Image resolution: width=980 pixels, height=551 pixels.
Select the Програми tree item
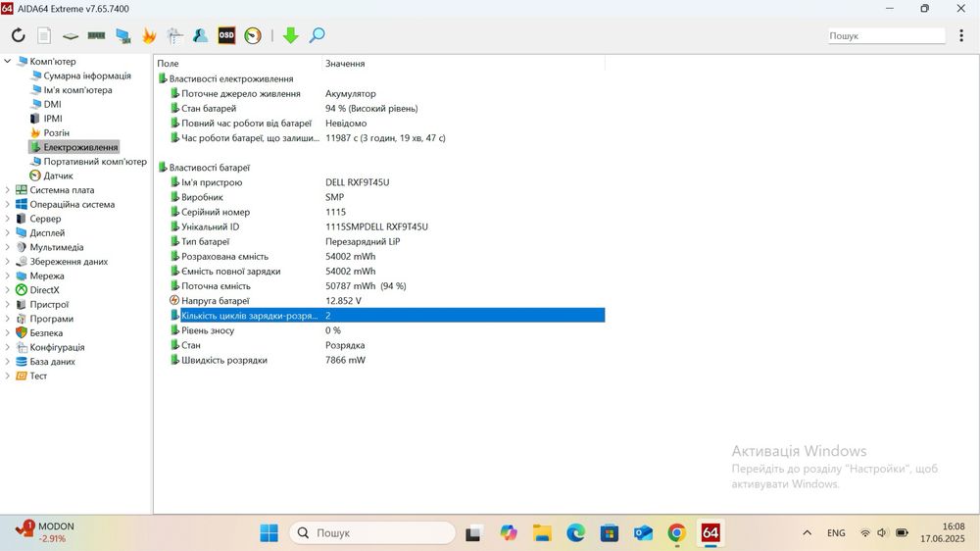tap(52, 319)
